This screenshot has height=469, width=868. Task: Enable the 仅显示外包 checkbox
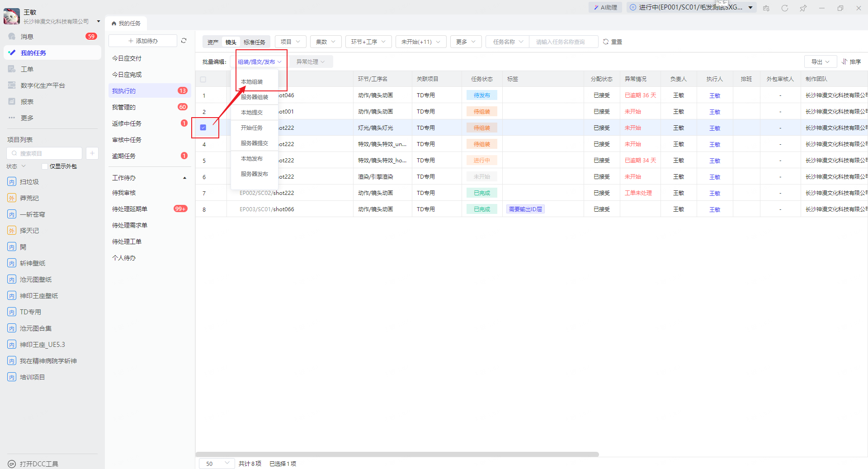45,166
